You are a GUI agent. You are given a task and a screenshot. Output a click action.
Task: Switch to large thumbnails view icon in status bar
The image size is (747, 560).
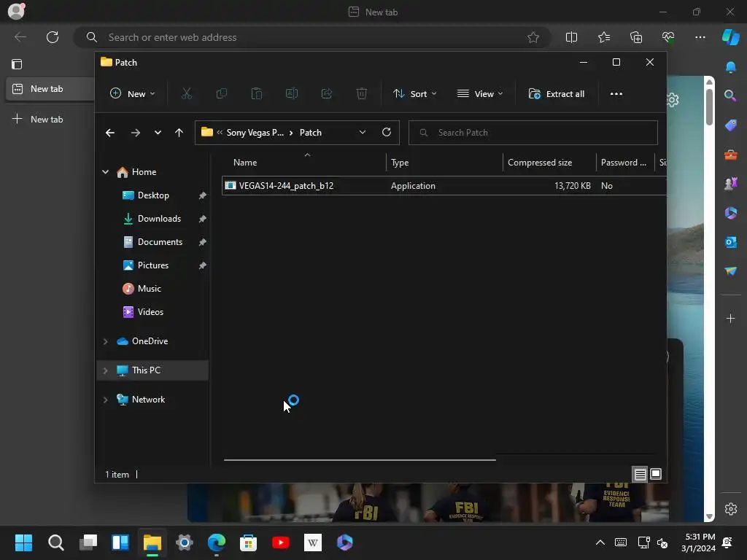click(656, 474)
